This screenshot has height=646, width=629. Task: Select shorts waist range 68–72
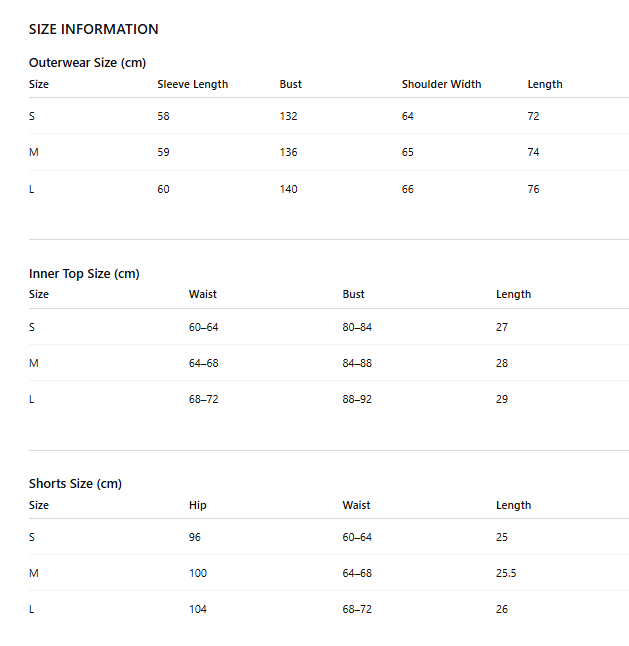pos(357,609)
